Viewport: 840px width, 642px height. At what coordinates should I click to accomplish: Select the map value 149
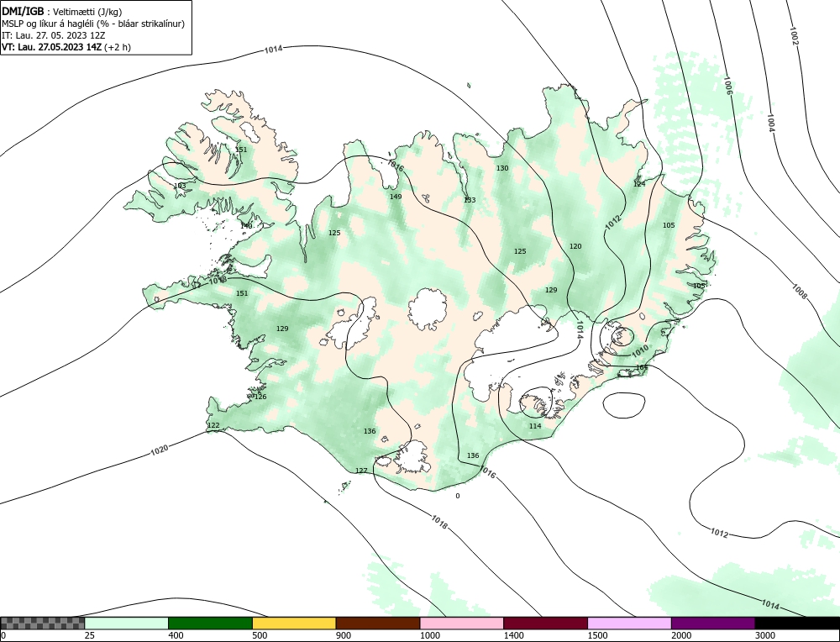[396, 197]
